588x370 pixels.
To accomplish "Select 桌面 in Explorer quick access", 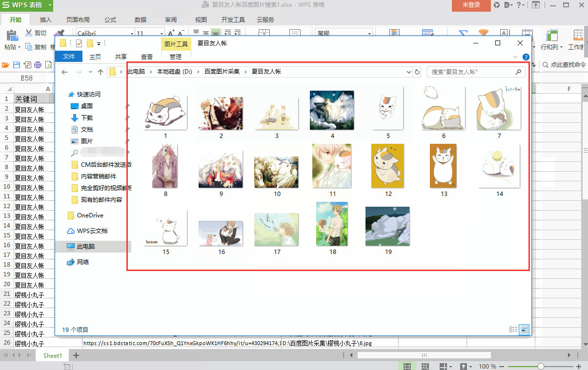I will coord(87,106).
